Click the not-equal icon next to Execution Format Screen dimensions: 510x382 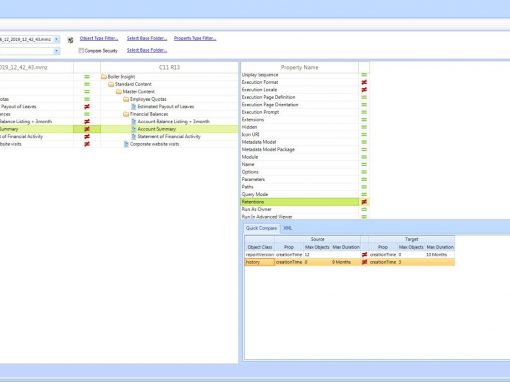[x=364, y=82]
